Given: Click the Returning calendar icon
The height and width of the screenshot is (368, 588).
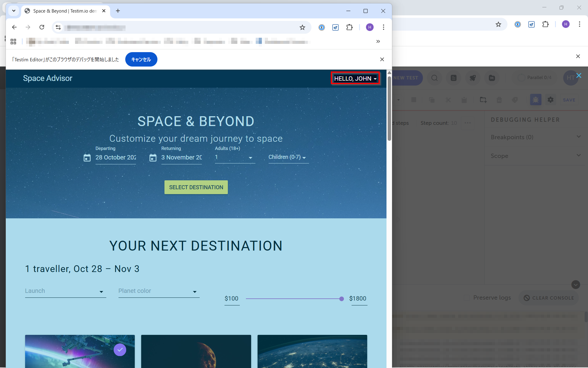Looking at the screenshot, I should (x=153, y=158).
